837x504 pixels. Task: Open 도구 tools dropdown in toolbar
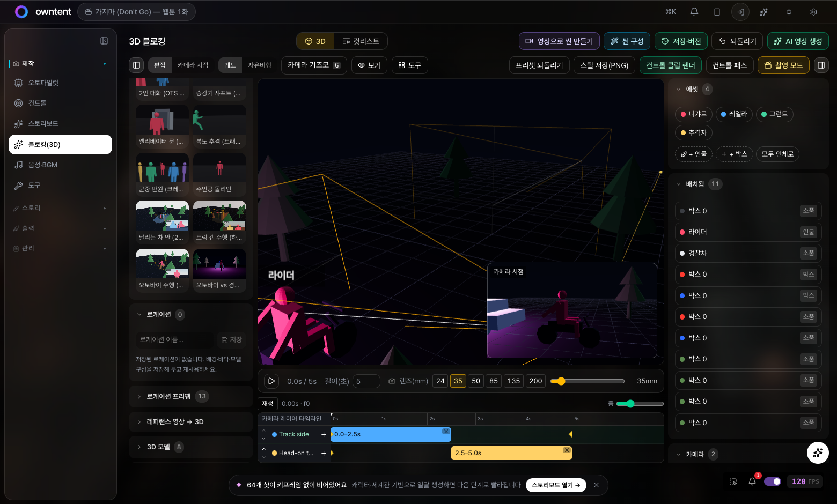(410, 65)
